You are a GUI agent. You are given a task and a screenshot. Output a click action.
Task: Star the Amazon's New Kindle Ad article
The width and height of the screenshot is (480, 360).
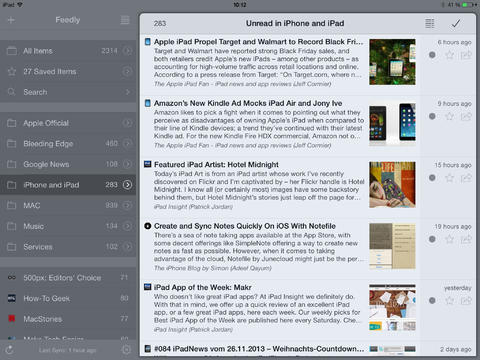coord(450,116)
